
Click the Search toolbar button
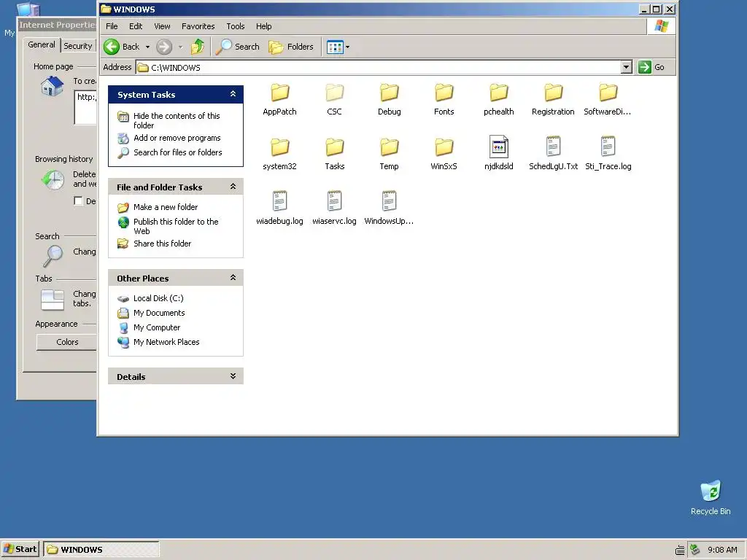[238, 47]
